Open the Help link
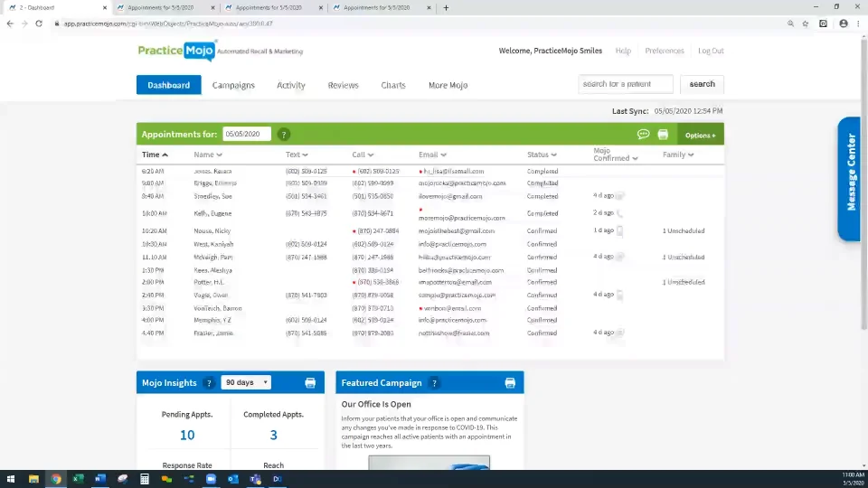This screenshot has height=488, width=868. pyautogui.click(x=623, y=51)
